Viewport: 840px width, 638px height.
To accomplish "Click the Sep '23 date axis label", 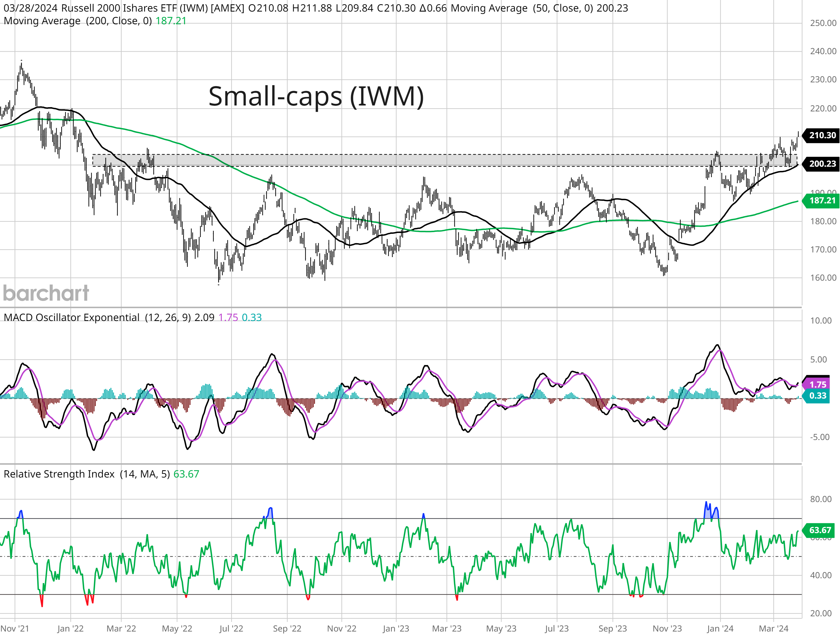I will [x=613, y=629].
